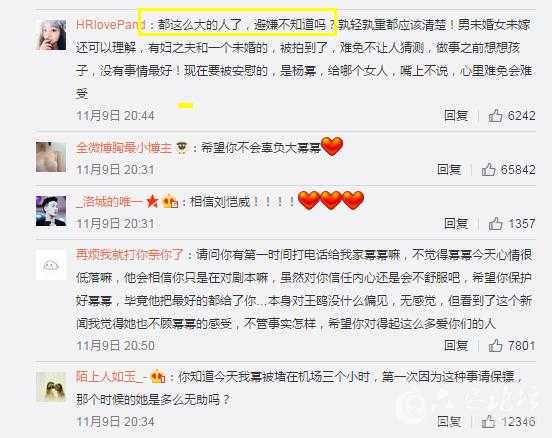This screenshot has width=552, height=438.
Task: Open _洛城的唯一 username link
Action: tap(110, 202)
